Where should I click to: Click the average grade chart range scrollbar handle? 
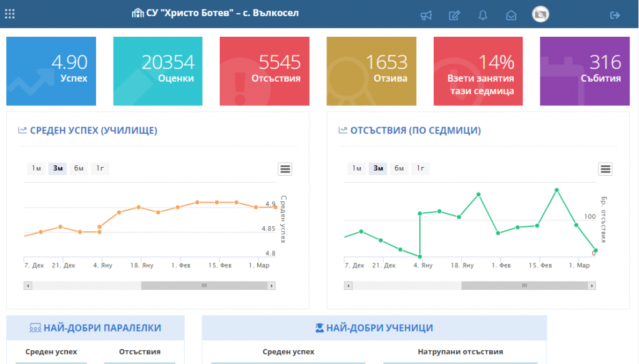pyautogui.click(x=204, y=285)
